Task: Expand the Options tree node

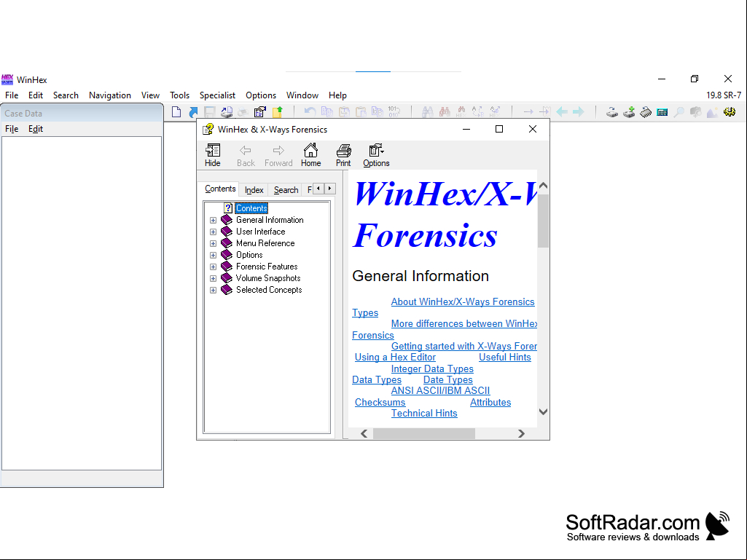Action: point(213,255)
